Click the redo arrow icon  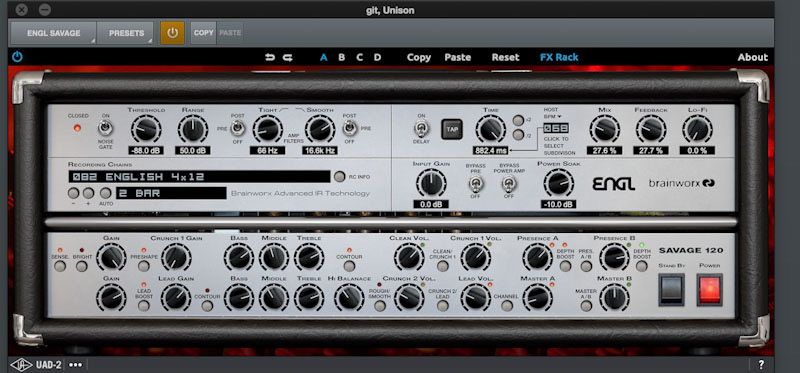(288, 57)
